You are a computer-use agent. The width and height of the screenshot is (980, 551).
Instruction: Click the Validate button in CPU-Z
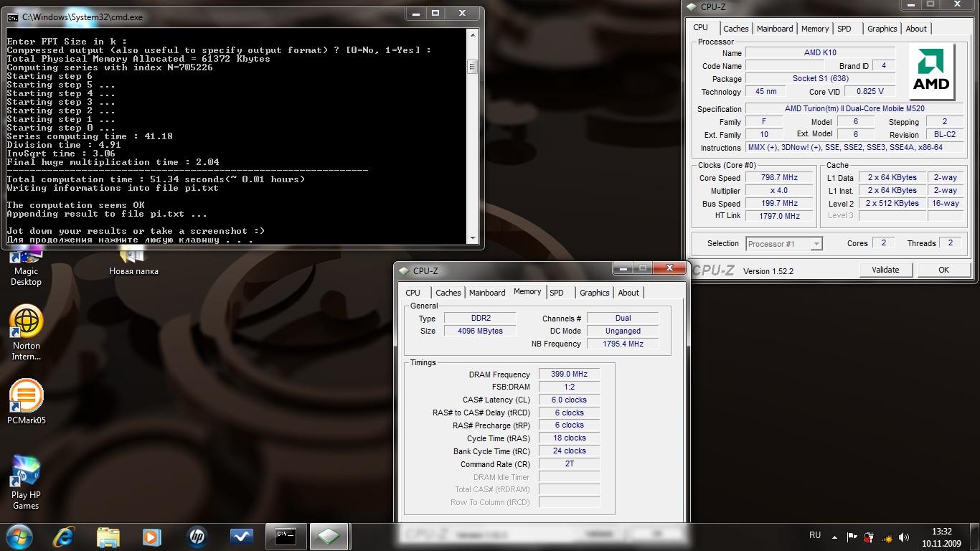click(885, 270)
